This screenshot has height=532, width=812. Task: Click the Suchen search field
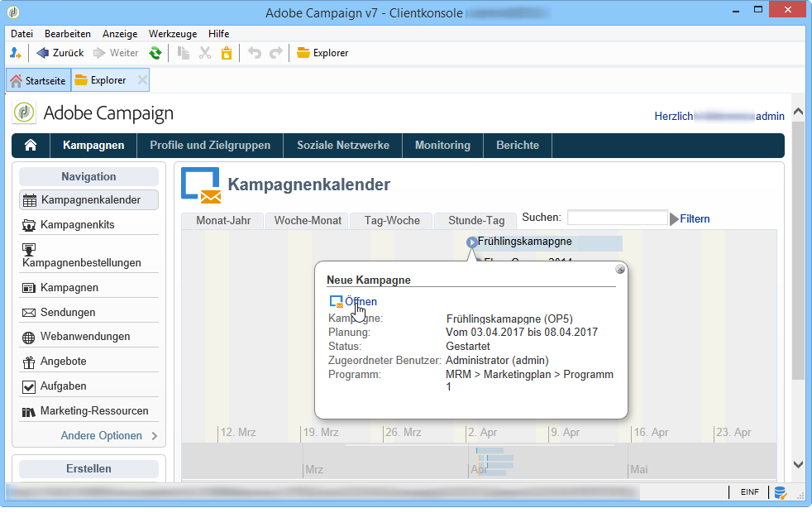tap(618, 218)
